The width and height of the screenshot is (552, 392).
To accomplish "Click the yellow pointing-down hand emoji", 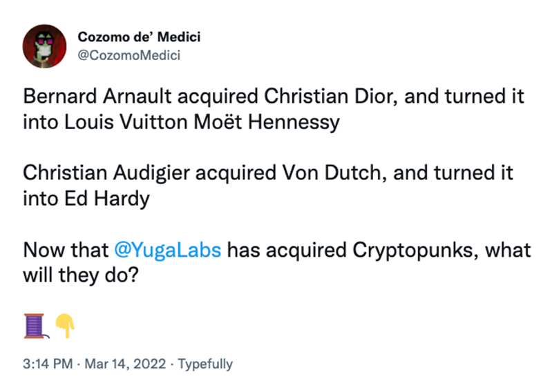I will coord(66,326).
